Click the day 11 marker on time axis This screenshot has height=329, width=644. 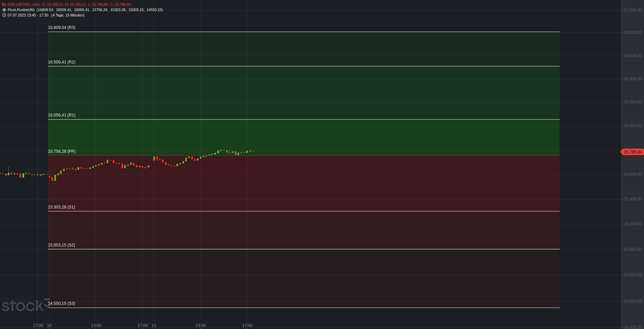coord(154,326)
